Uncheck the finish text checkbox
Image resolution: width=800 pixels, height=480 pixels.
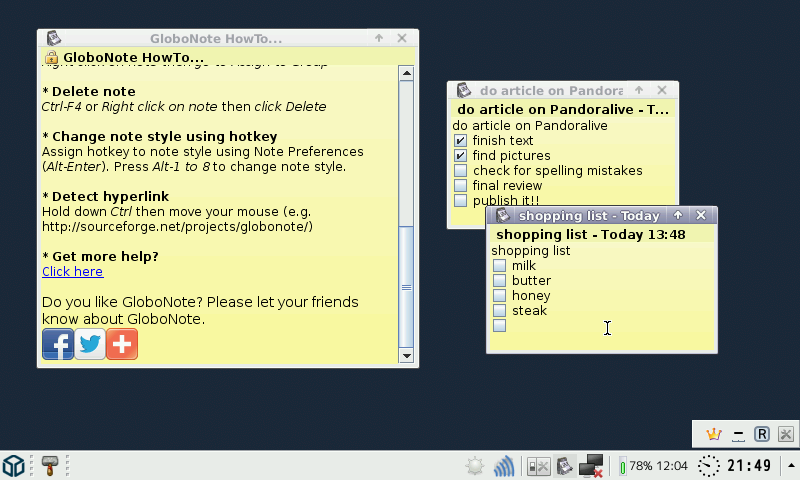click(460, 140)
